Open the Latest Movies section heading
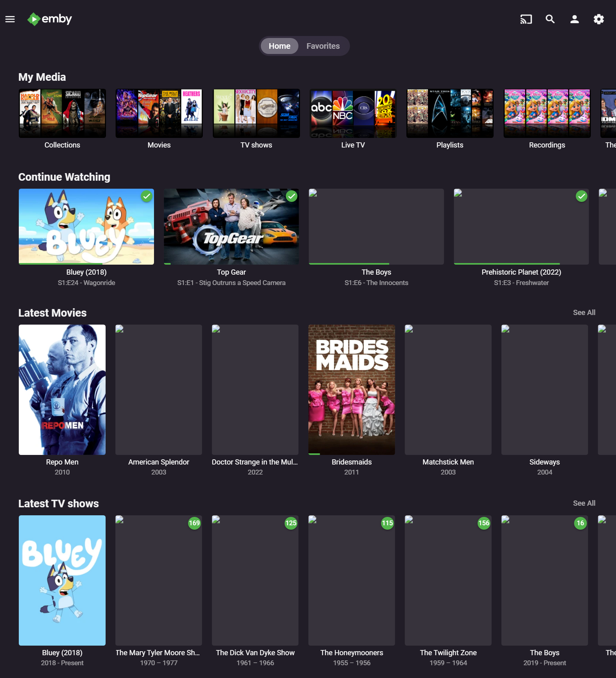616x678 pixels. click(52, 313)
